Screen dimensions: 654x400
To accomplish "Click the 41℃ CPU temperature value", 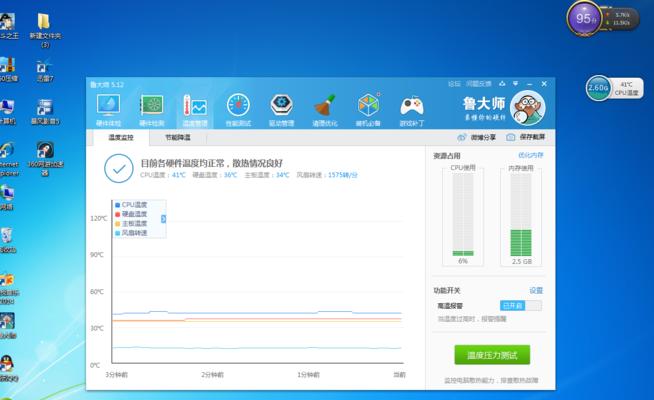I will [179, 175].
